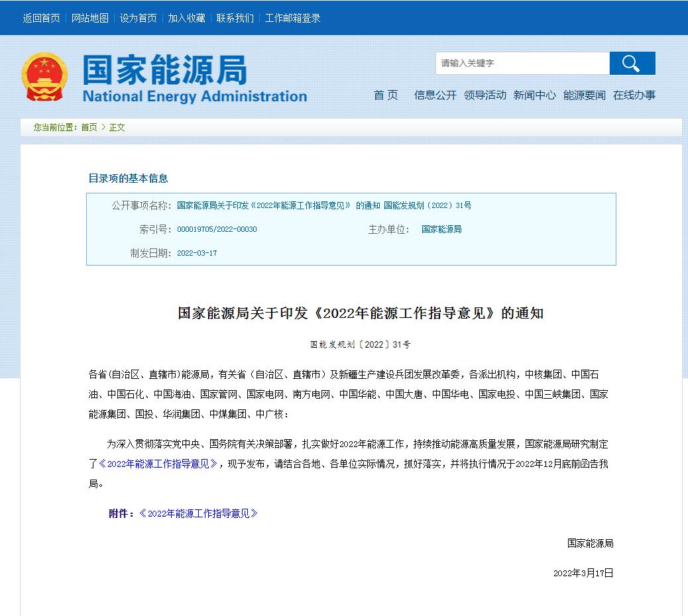
Task: Click index number 000019705/2022-00030
Action: [217, 229]
